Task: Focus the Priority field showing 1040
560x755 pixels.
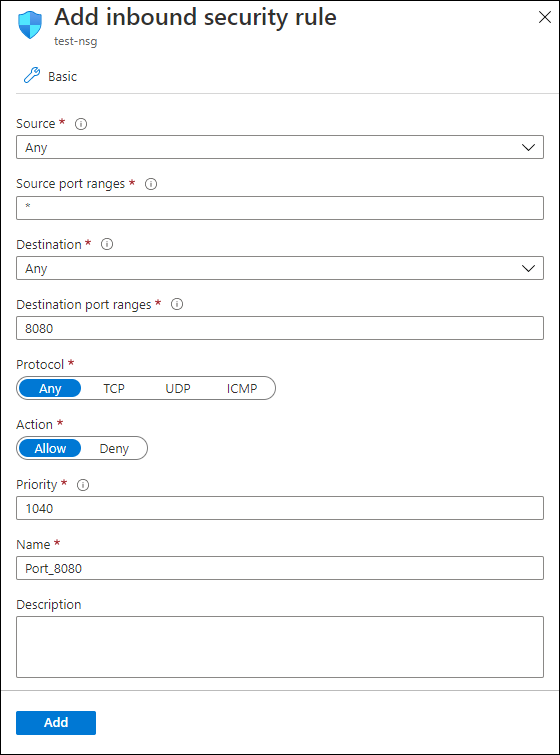Action: click(x=280, y=508)
